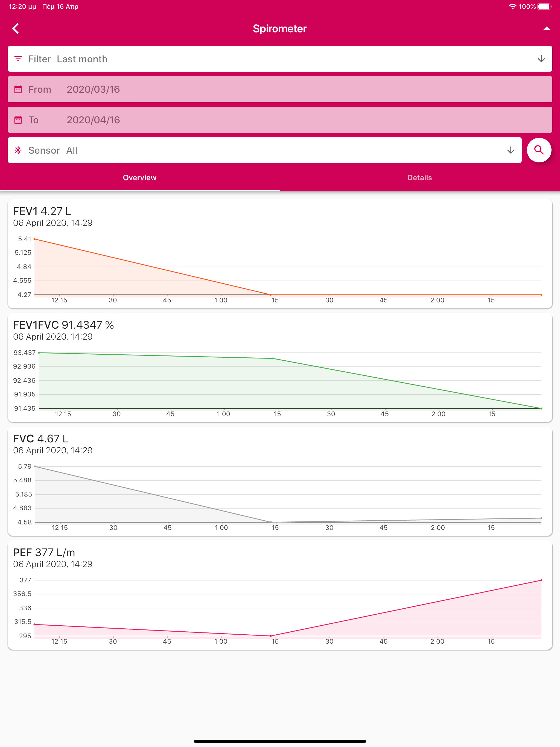Click the 356.5 axis value in the PEF chart
Image resolution: width=560 pixels, height=747 pixels.
coord(22,594)
